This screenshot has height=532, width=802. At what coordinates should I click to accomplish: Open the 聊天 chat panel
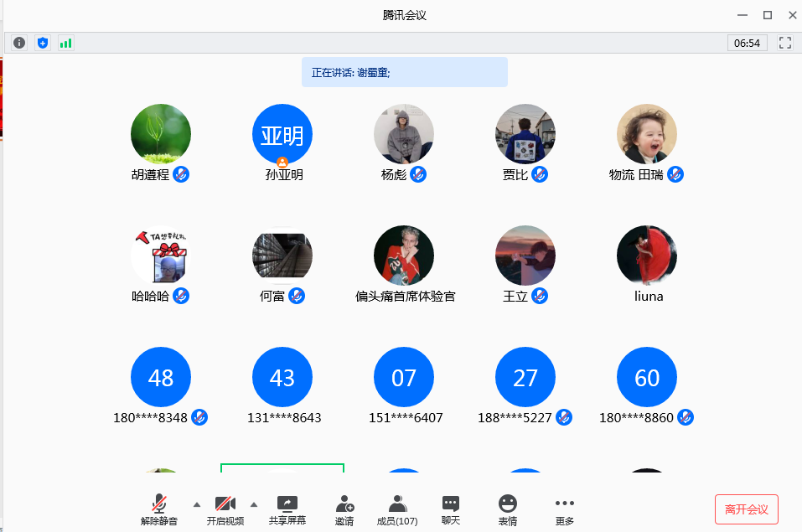[x=451, y=509]
